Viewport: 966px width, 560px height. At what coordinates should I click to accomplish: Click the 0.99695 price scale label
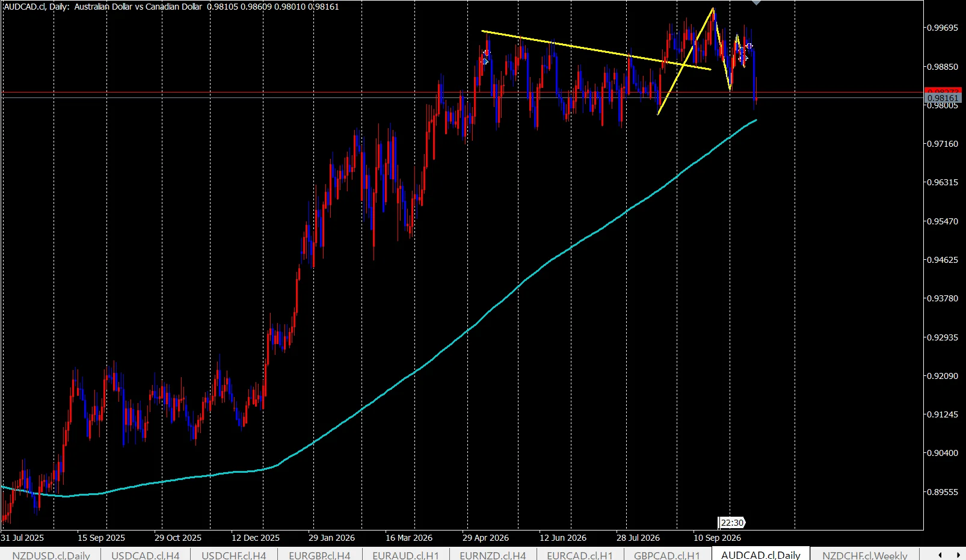tap(943, 28)
